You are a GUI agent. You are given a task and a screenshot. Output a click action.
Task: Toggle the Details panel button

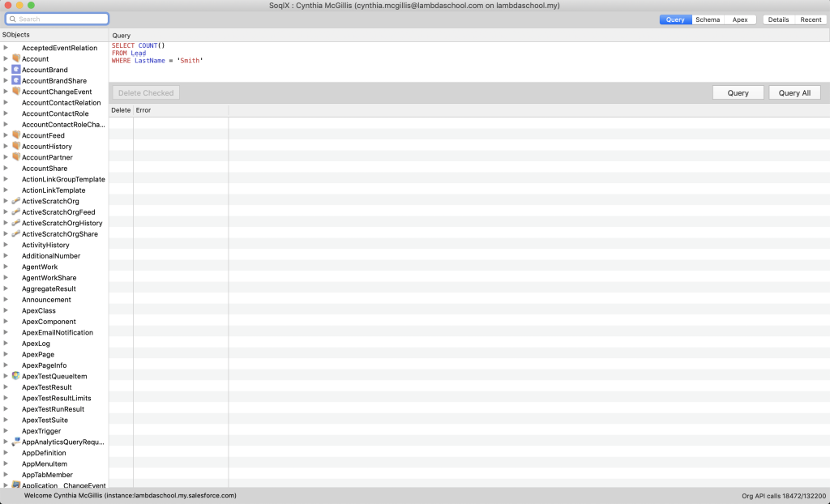tap(778, 19)
